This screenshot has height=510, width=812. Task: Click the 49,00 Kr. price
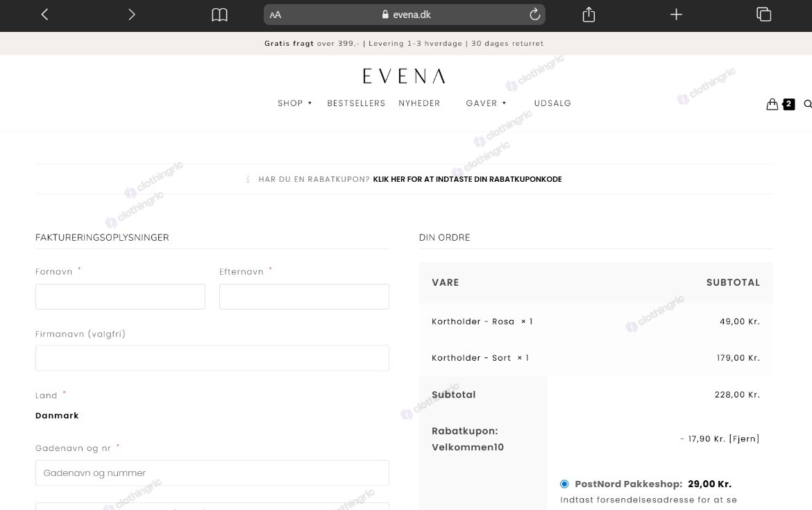[740, 321]
